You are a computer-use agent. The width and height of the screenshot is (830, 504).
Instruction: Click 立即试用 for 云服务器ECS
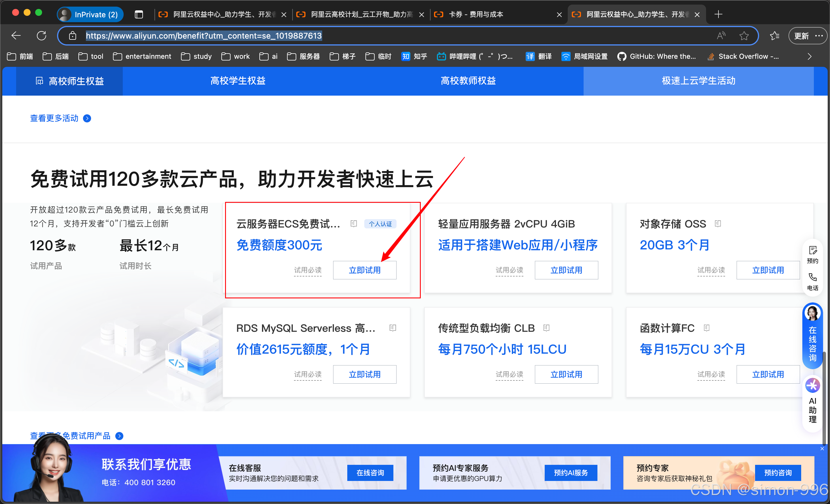pos(365,270)
